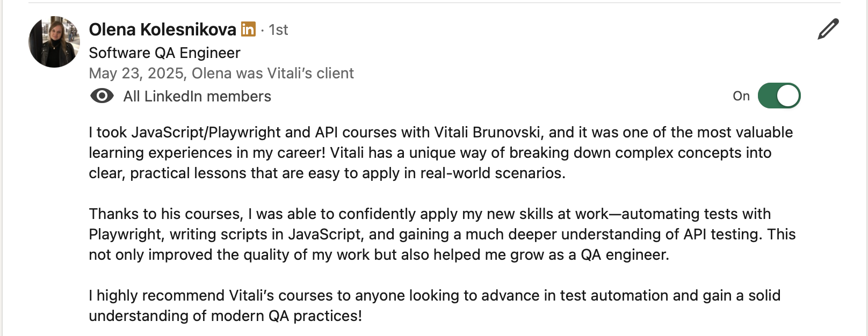The image size is (868, 336).
Task: Click the "On" label beside the switch
Action: (741, 96)
